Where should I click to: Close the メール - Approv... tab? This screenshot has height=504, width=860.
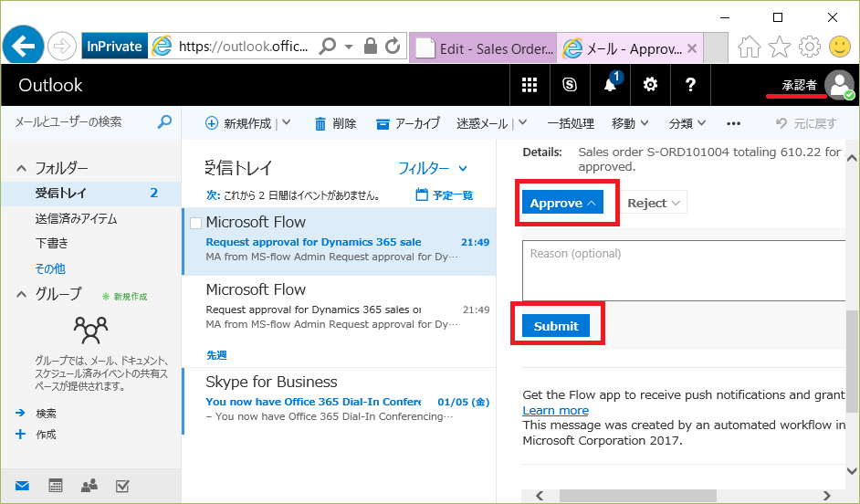(x=692, y=48)
